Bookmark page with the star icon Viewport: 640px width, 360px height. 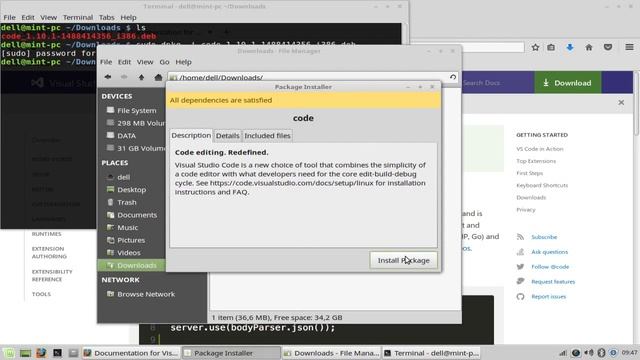pos(535,47)
